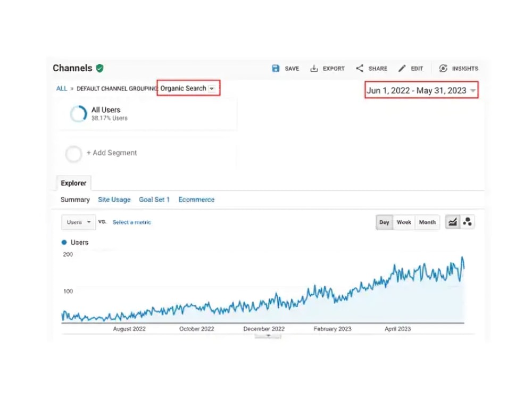Click the Users legend label
532x399 pixels.
click(x=79, y=242)
